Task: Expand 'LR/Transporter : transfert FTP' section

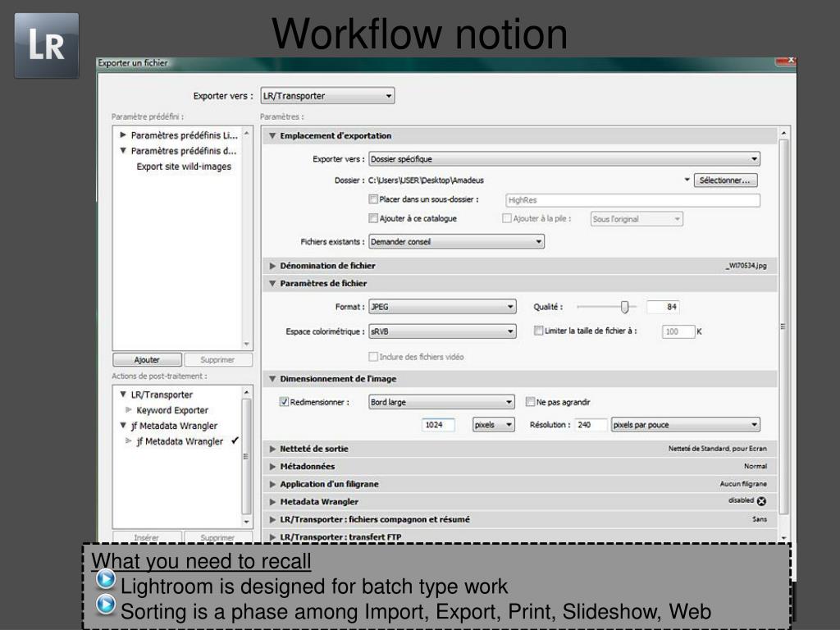Action: coord(272,536)
